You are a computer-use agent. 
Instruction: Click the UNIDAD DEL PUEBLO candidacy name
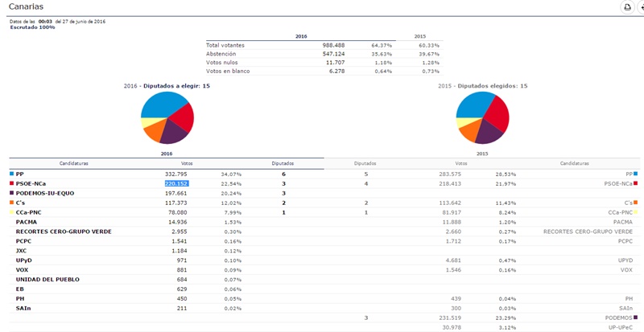46,279
